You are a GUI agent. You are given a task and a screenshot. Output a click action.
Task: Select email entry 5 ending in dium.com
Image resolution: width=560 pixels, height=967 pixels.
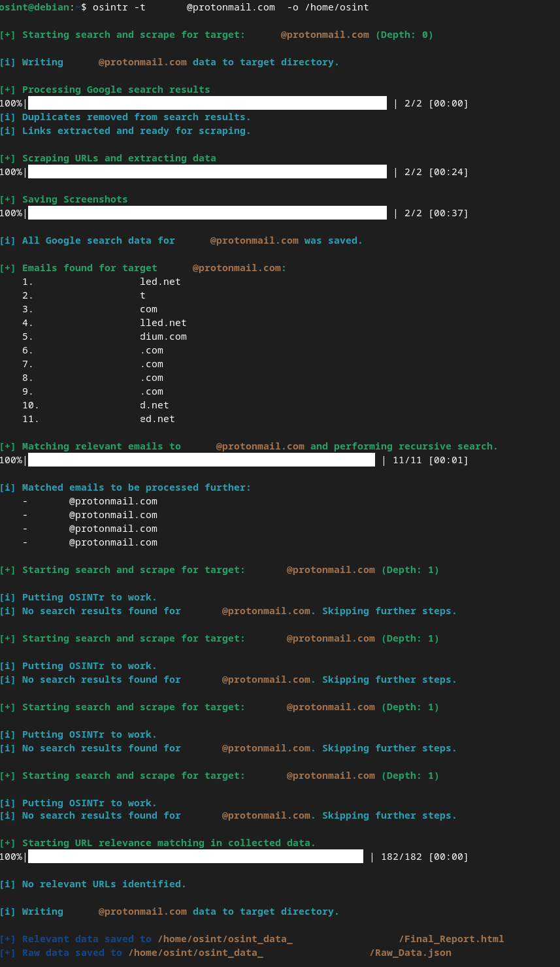pyautogui.click(x=163, y=336)
